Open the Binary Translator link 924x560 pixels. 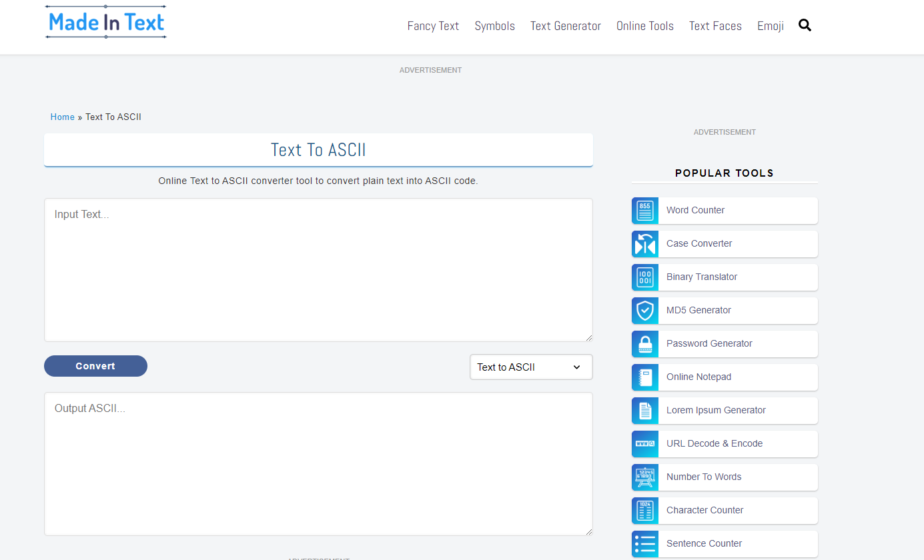[x=702, y=277]
